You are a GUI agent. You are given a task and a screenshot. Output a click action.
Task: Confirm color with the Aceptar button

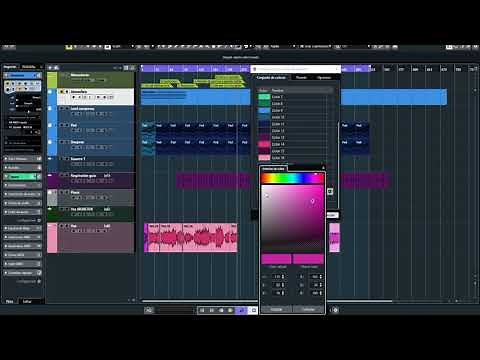[x=276, y=309]
